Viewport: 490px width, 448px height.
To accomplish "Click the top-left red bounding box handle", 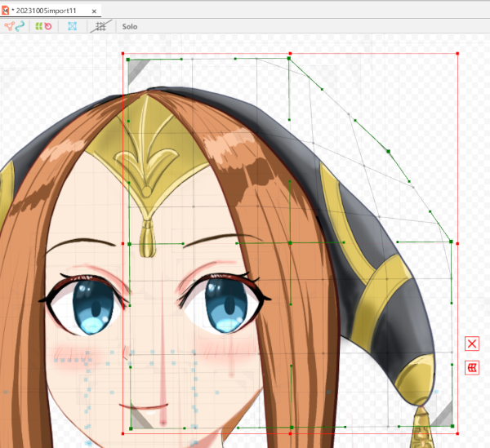I will (122, 55).
